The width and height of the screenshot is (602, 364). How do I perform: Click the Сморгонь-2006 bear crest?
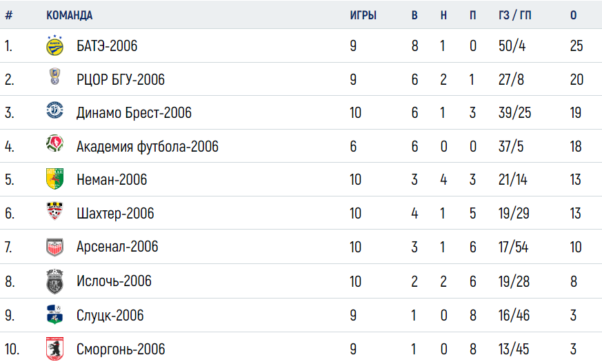pos(54,349)
